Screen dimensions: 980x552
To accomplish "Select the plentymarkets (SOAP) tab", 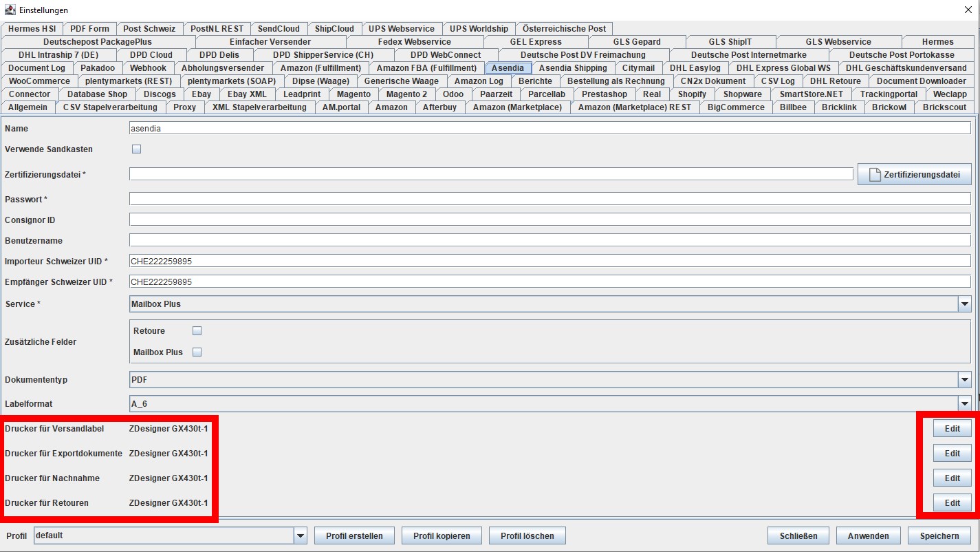I will pyautogui.click(x=232, y=81).
